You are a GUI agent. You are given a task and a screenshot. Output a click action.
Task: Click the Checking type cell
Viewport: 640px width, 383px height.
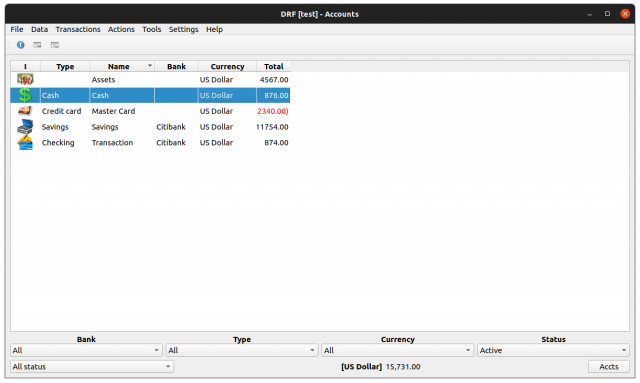click(58, 143)
